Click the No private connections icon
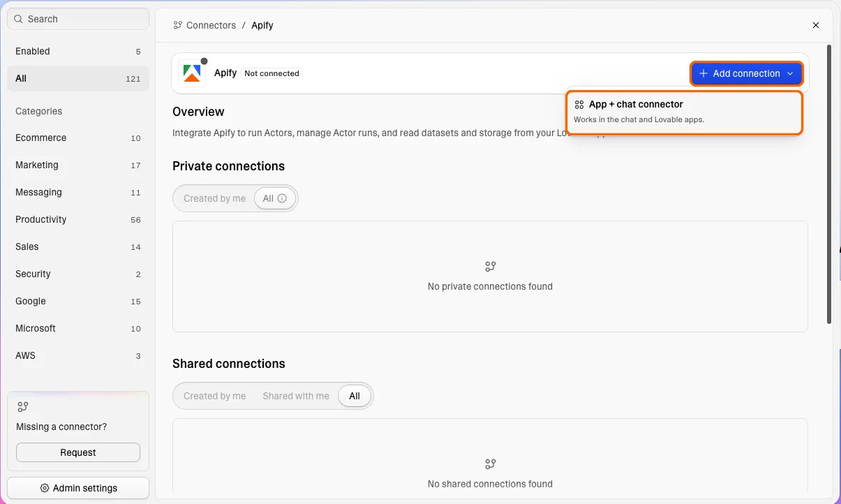The image size is (841, 504). (x=490, y=267)
